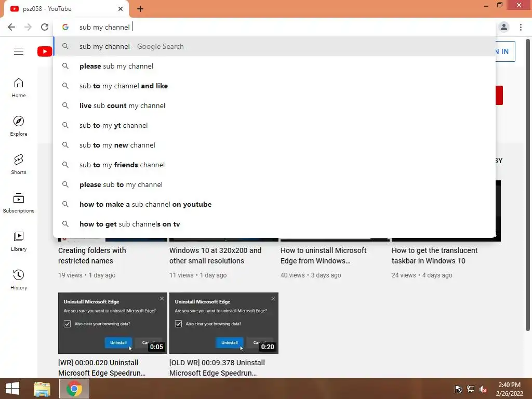Reload the page with the refresh icon
Screen dimensions: 532x399
(x=45, y=27)
